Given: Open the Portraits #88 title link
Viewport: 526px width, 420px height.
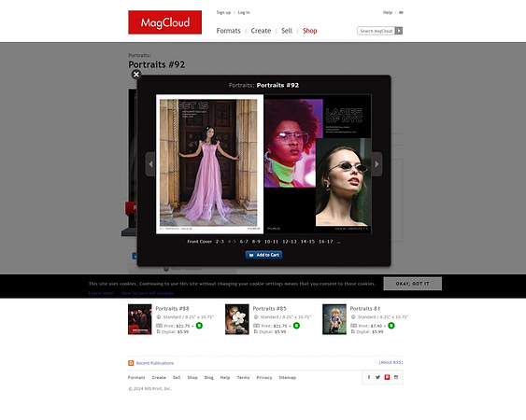Looking at the screenshot, I should (172, 308).
